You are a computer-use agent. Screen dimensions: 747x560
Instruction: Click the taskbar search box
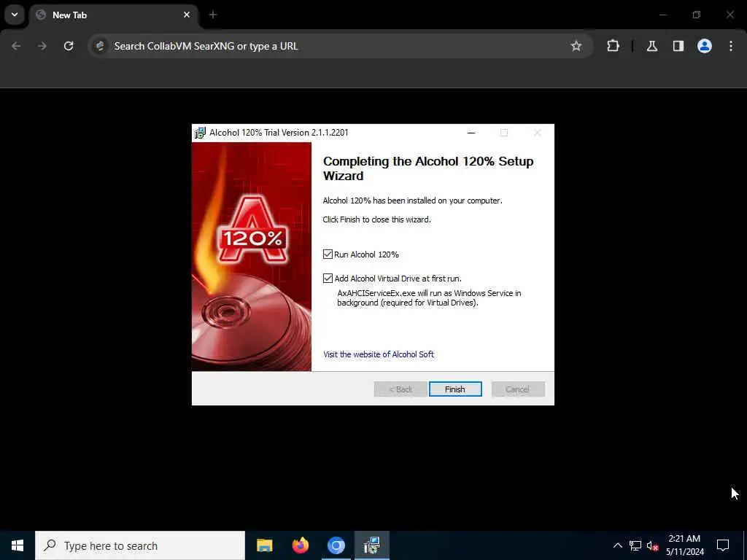(140, 545)
